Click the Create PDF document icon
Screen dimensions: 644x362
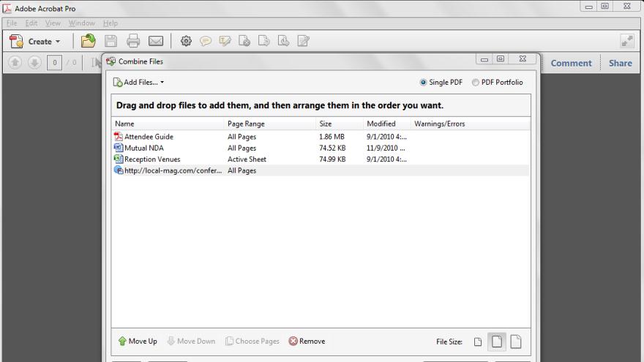coord(16,42)
